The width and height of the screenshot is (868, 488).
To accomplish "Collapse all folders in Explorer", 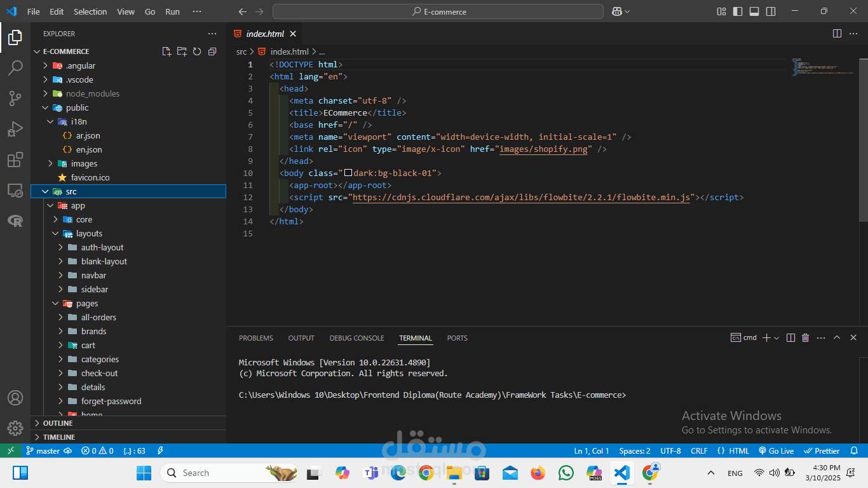I will tap(212, 51).
